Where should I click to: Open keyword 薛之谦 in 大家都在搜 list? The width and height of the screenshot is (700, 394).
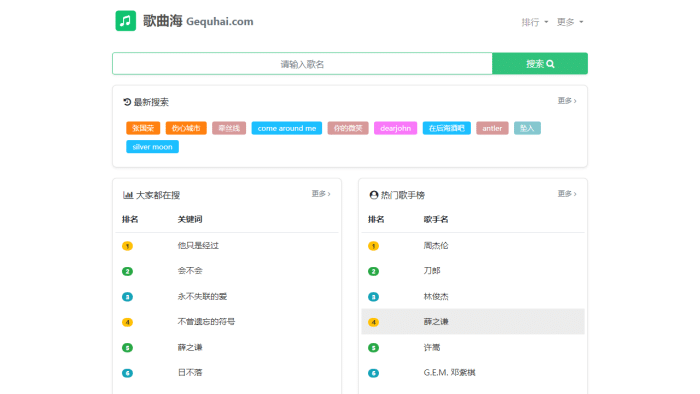pyautogui.click(x=190, y=347)
